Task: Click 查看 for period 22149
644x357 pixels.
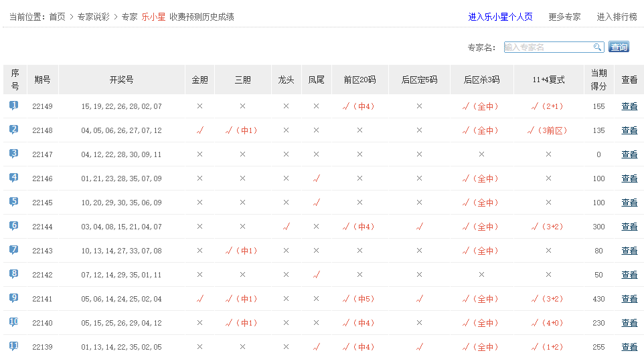Action: click(x=629, y=106)
